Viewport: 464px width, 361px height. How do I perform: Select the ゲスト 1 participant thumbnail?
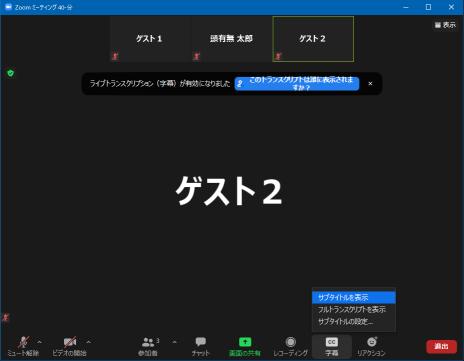coord(150,39)
